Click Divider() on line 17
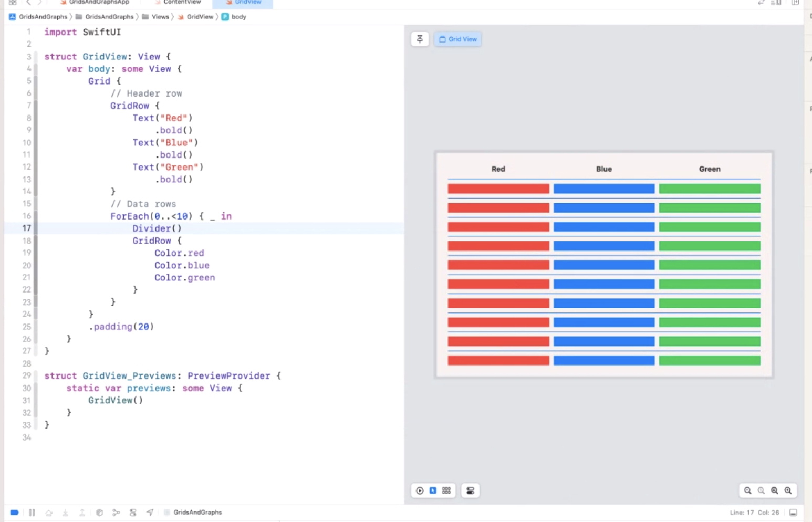 click(x=157, y=228)
